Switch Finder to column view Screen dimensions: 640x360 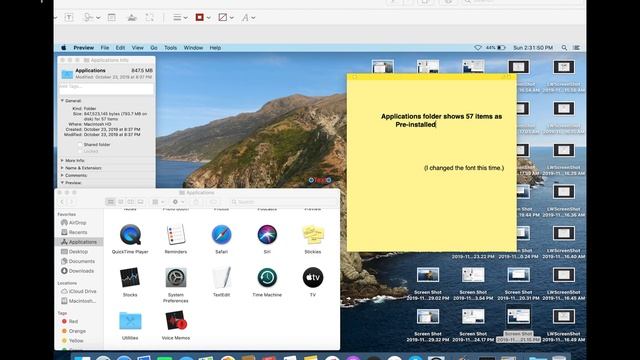click(131, 202)
